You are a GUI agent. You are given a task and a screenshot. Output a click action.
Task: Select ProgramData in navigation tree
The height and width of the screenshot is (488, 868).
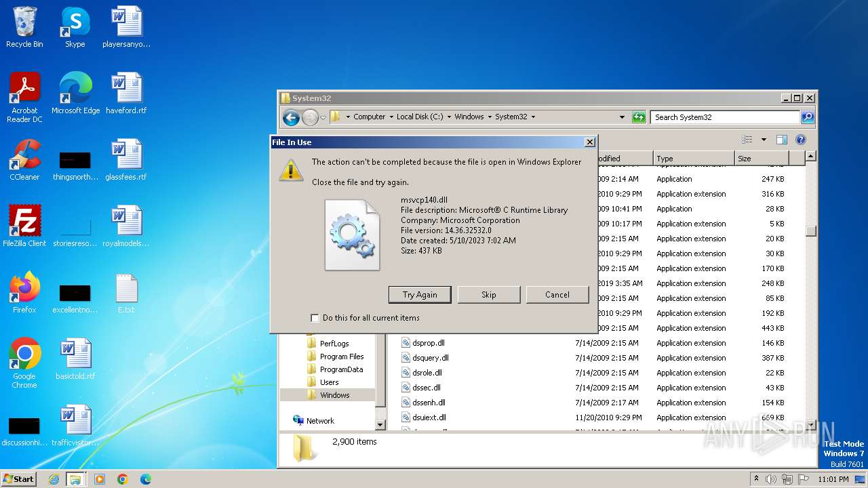[341, 369]
